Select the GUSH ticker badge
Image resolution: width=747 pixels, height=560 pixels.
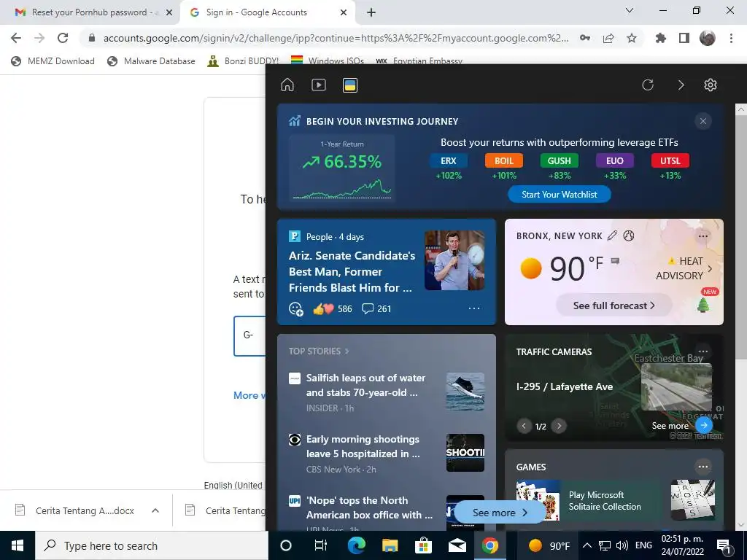click(x=560, y=161)
